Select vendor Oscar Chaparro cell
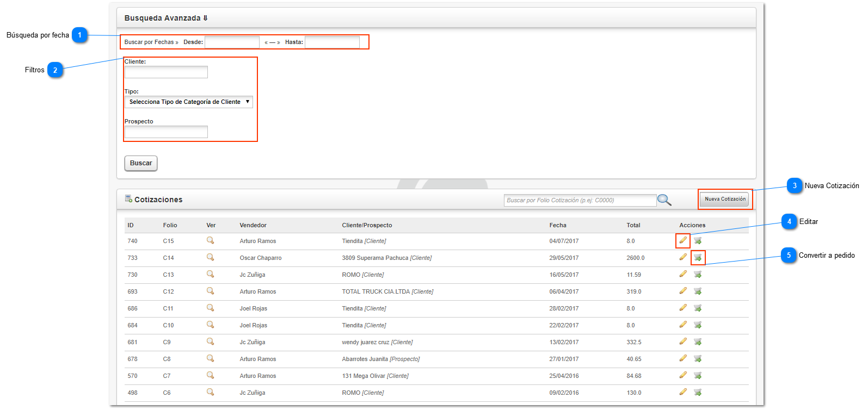The width and height of the screenshot is (868, 410). click(261, 258)
